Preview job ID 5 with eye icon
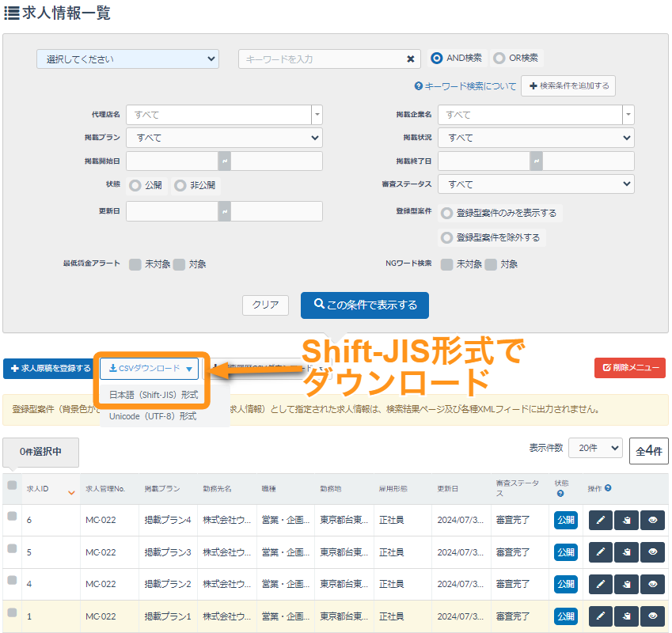 pos(652,552)
